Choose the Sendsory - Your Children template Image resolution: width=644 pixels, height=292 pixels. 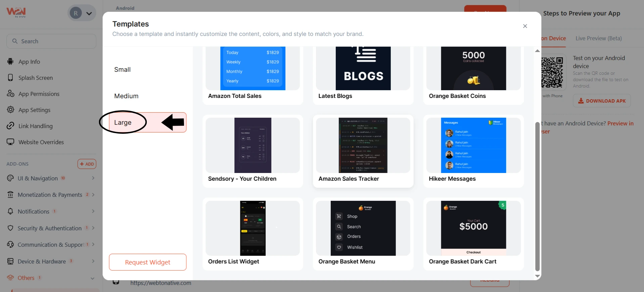[x=253, y=151]
